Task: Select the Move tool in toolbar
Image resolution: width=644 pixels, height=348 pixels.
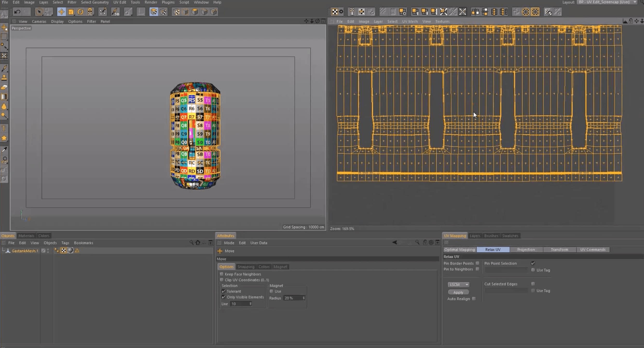Action: pyautogui.click(x=61, y=12)
